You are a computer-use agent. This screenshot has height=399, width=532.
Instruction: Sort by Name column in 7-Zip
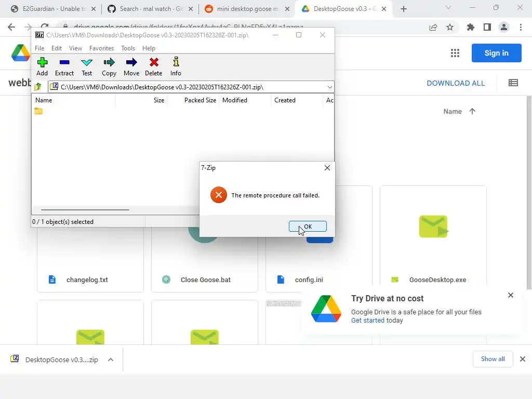pos(74,100)
